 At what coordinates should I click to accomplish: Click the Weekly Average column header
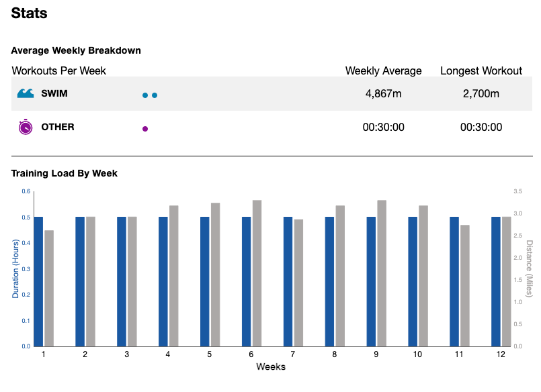(383, 70)
